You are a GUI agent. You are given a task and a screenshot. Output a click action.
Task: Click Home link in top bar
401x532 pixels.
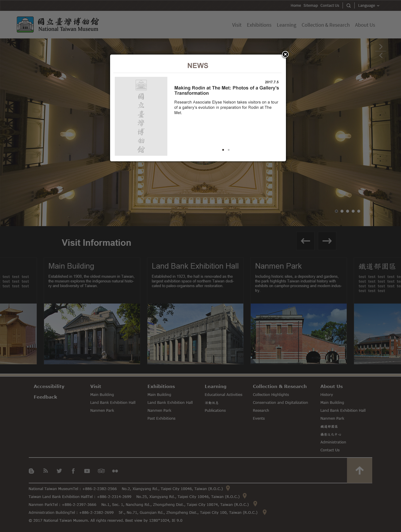(296, 6)
